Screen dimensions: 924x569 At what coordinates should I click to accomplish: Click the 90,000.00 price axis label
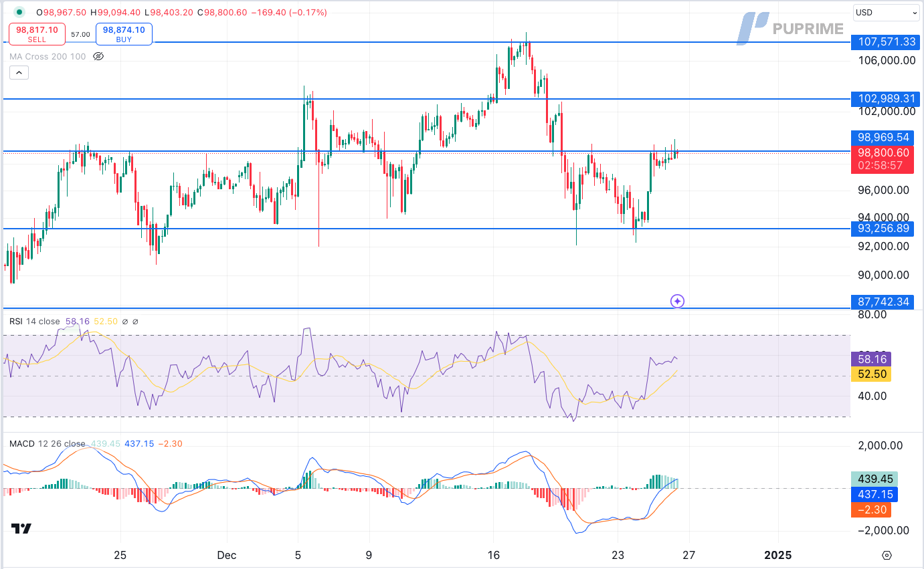(883, 275)
